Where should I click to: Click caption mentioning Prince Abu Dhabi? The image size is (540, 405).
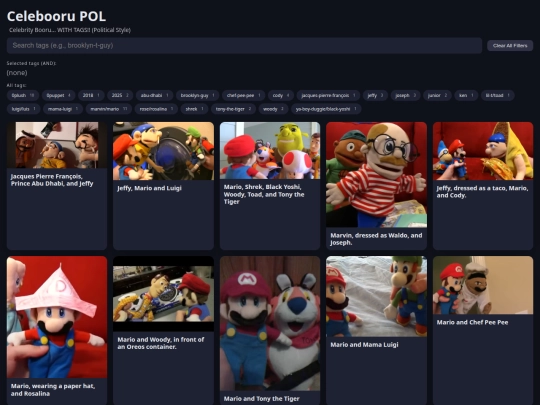point(52,180)
